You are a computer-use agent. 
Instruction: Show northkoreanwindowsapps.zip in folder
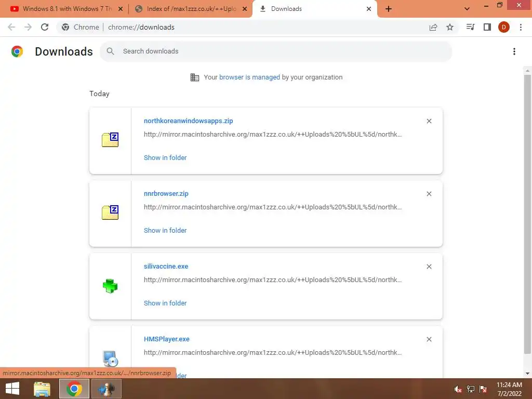[165, 157]
